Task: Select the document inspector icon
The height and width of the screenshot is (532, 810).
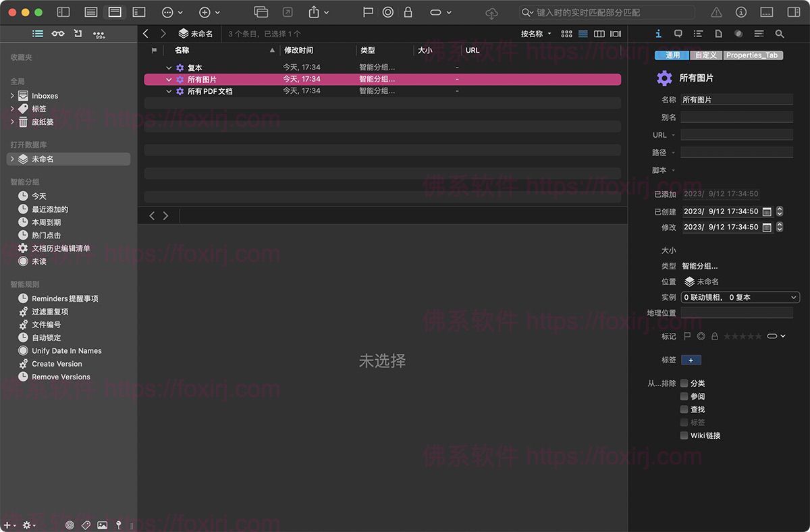Action: [718, 34]
